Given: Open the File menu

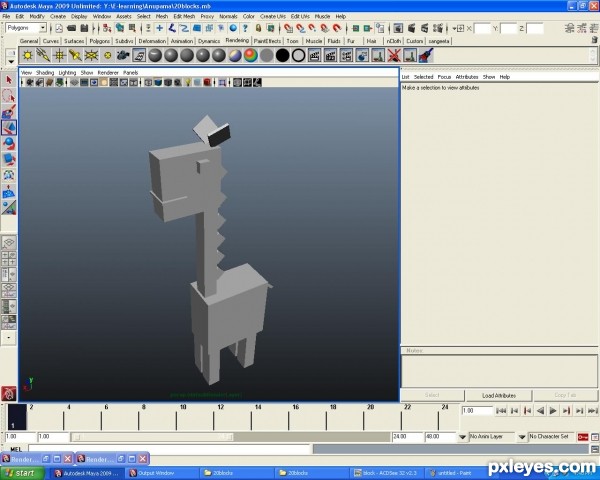Looking at the screenshot, I should coord(6,16).
